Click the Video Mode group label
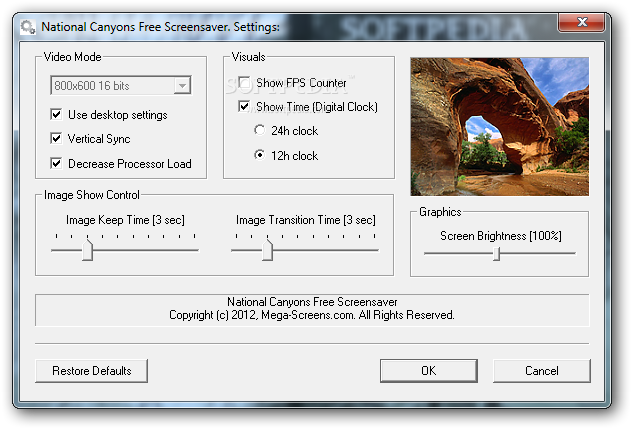632x429 pixels. 73,57
